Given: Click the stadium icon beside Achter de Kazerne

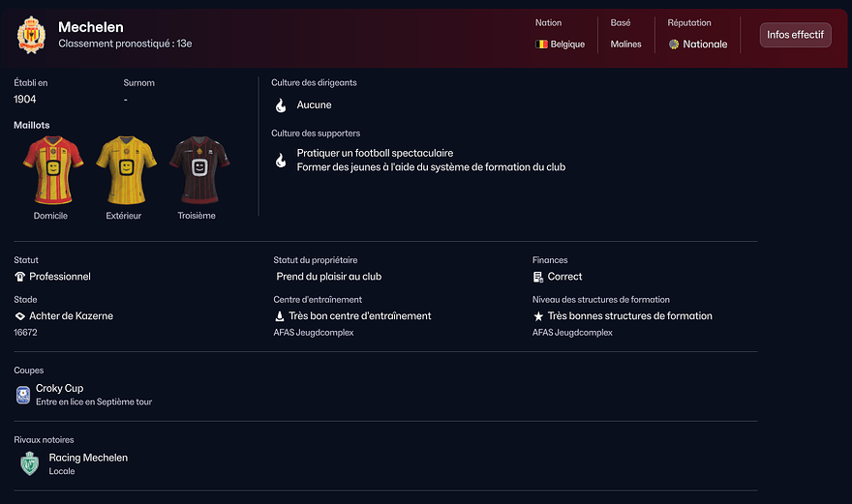Looking at the screenshot, I should (20, 316).
